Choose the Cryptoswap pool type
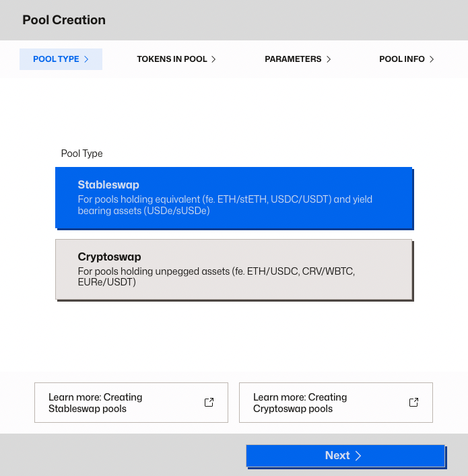This screenshot has height=476, width=468. coord(233,269)
